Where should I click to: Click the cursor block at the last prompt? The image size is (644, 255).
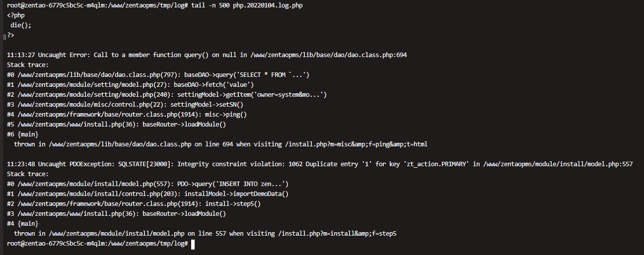(x=193, y=244)
